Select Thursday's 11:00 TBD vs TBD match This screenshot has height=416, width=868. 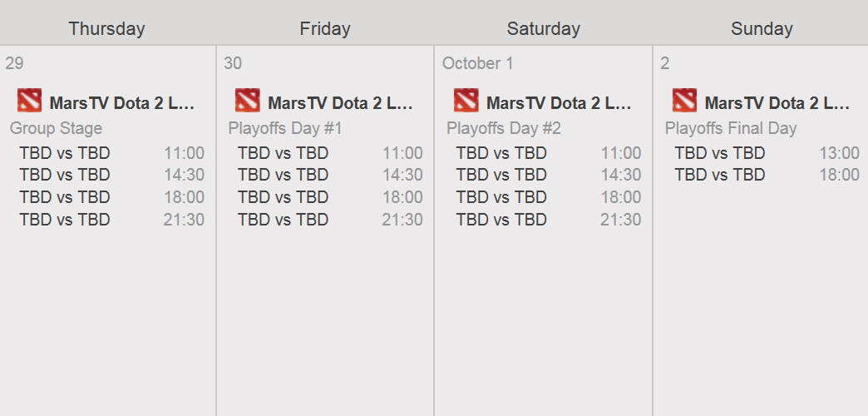click(111, 153)
